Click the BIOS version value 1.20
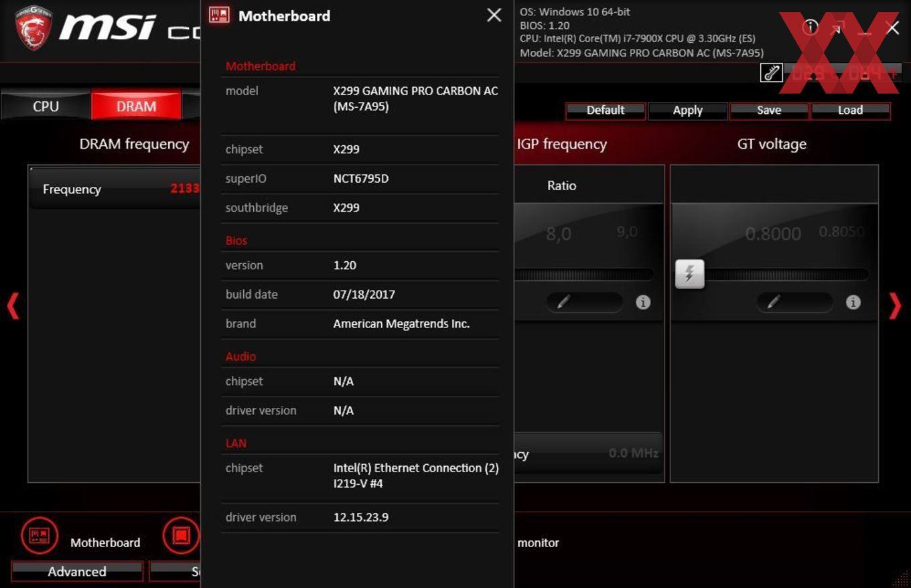Viewport: 911px width, 588px height. [x=345, y=265]
